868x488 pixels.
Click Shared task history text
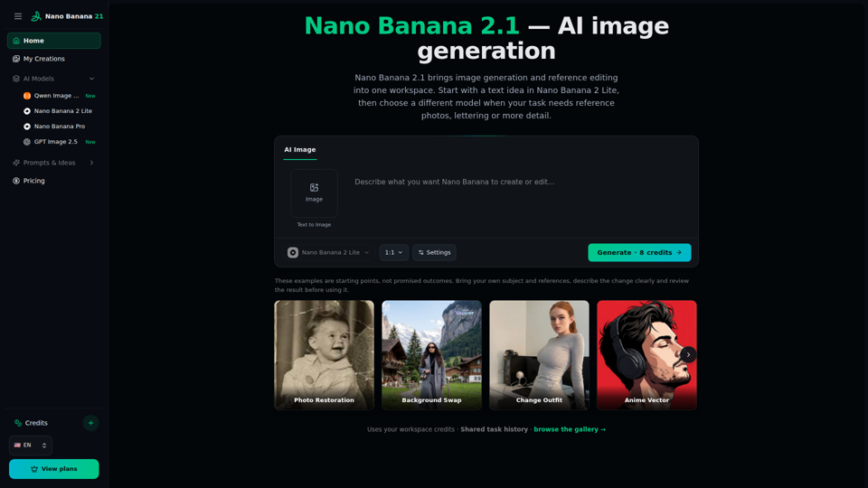tap(495, 429)
